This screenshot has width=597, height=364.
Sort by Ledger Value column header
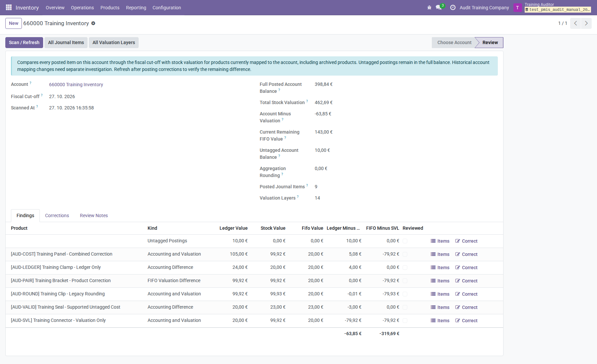coord(233,228)
